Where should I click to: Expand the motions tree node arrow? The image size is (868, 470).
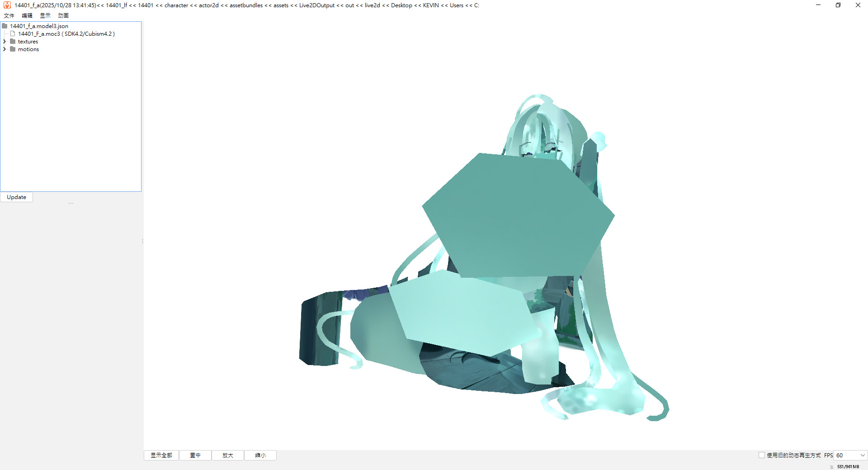[x=5, y=49]
